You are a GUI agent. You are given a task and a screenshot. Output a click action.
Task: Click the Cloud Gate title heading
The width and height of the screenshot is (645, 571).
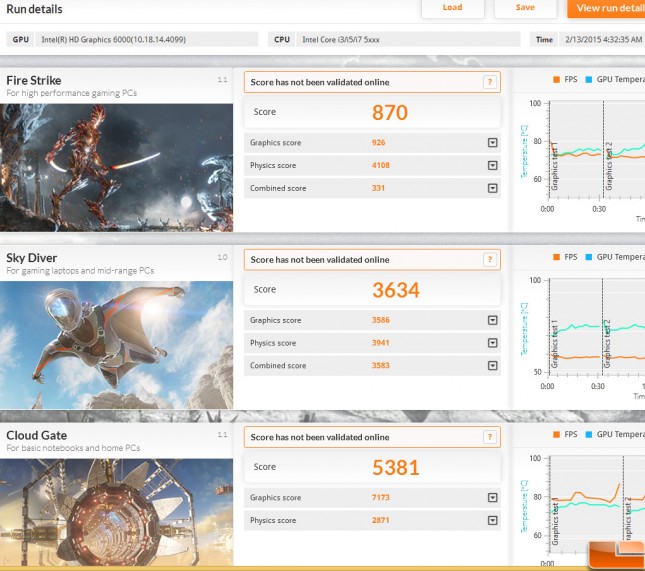point(37,435)
